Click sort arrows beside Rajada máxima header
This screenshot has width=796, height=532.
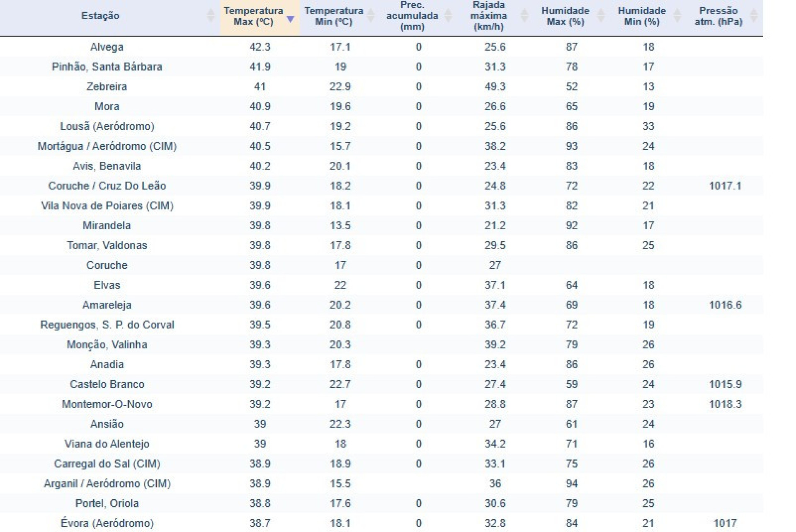(x=524, y=16)
